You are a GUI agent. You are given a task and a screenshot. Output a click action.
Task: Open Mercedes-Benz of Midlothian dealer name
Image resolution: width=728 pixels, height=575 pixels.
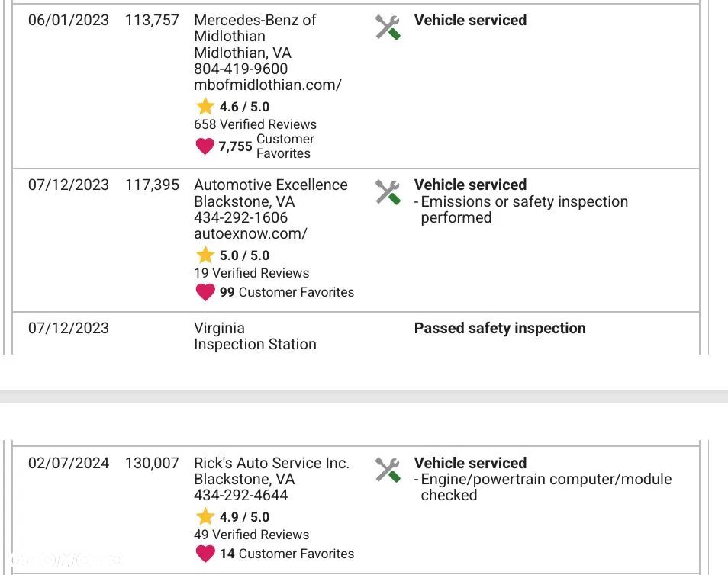254,27
